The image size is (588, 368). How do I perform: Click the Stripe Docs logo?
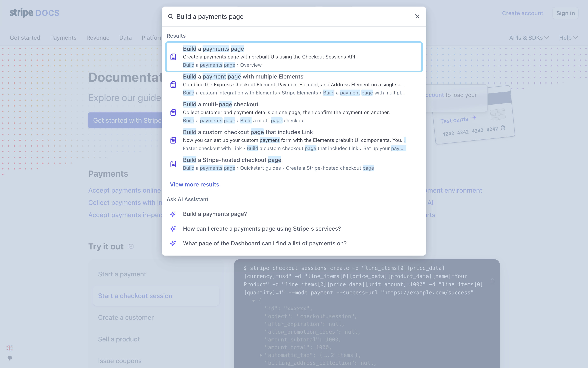point(34,13)
